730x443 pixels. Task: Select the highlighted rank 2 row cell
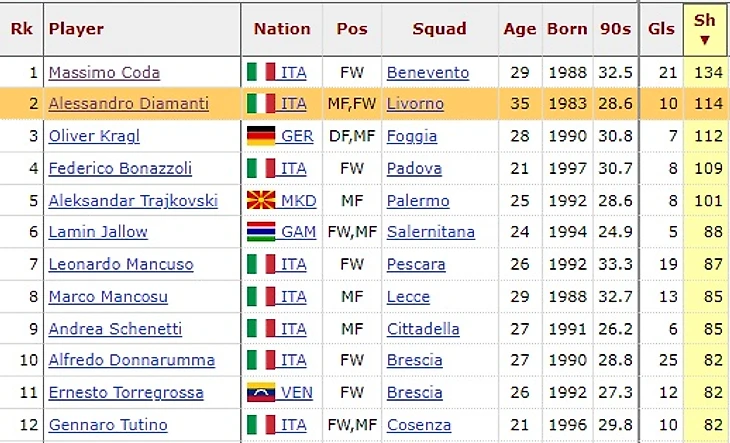click(22, 103)
